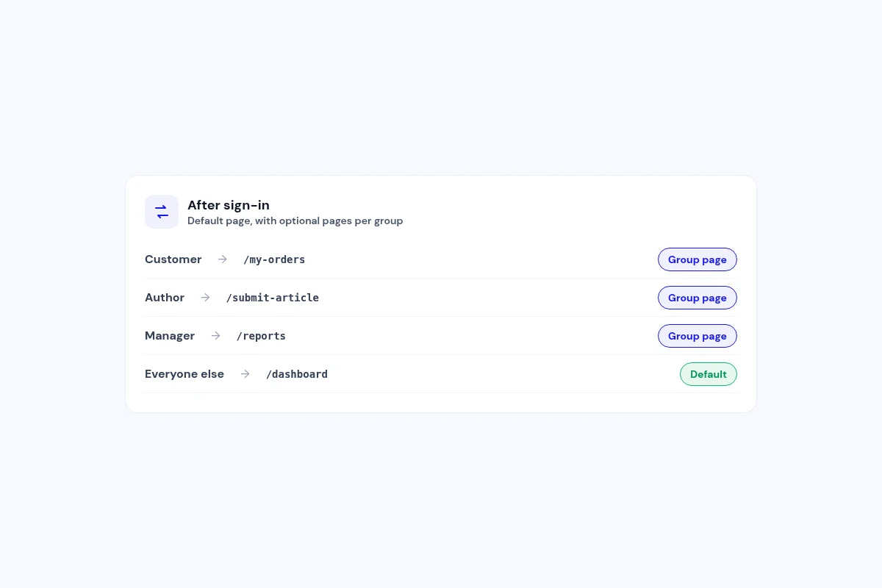
Task: Open the /reports path
Action: 261,336
